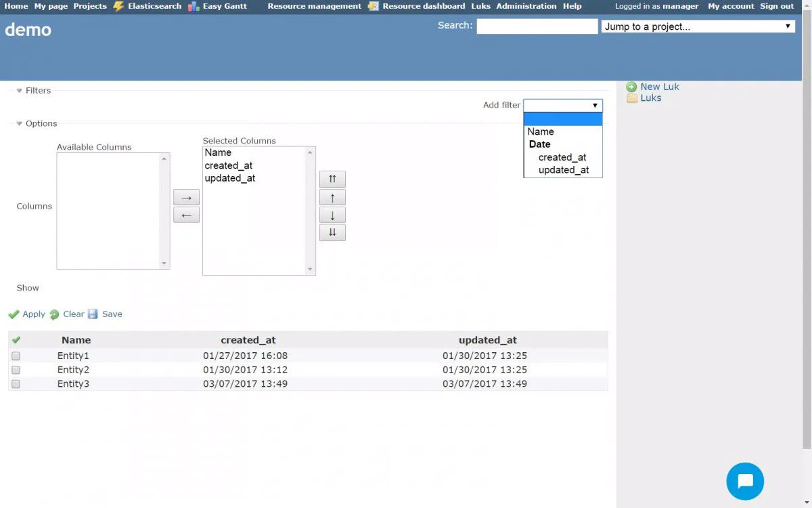The height and width of the screenshot is (508, 812).
Task: Click the Save floppy disk icon
Action: pyautogui.click(x=93, y=314)
